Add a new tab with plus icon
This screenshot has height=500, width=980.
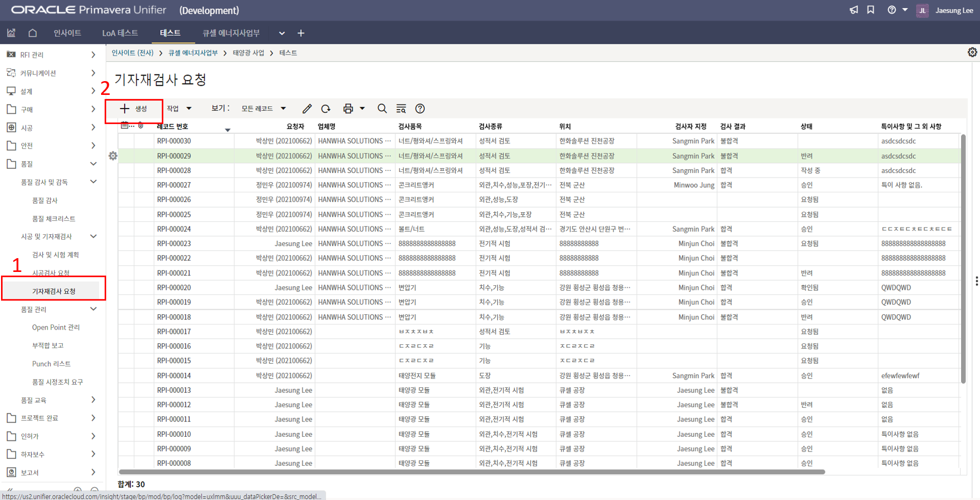(x=301, y=33)
